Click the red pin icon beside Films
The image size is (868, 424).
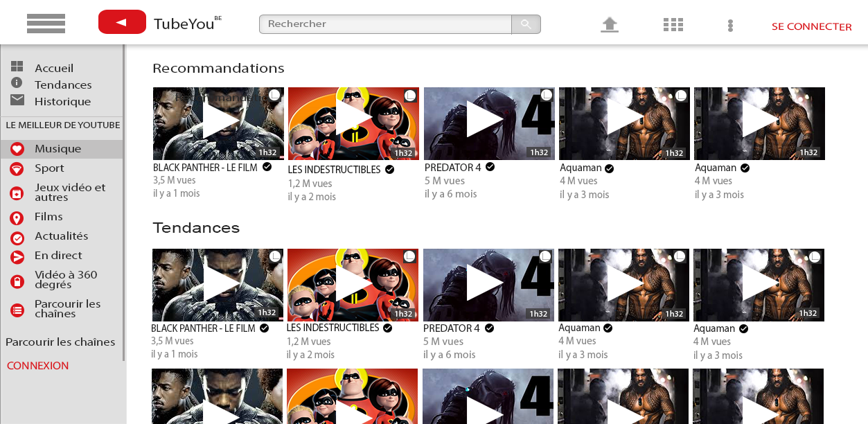point(17,218)
